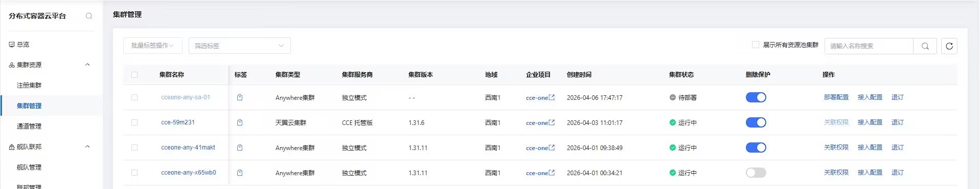Open the 筛选标签 filter dropdown

[x=239, y=46]
